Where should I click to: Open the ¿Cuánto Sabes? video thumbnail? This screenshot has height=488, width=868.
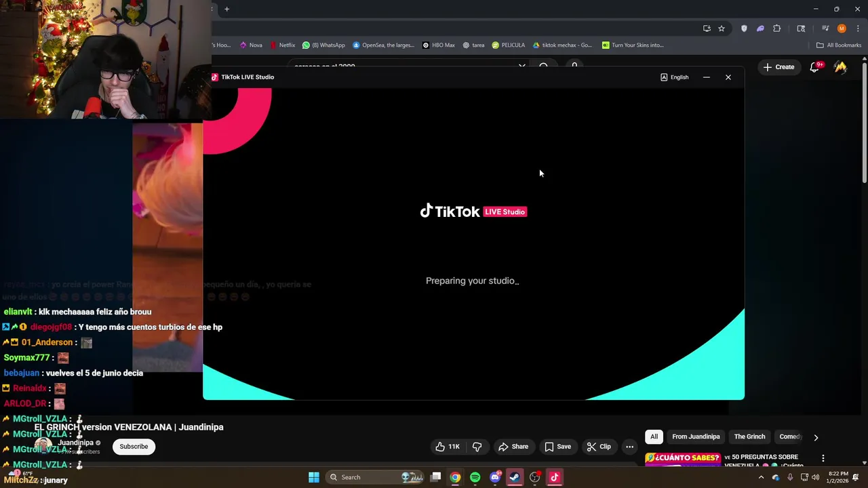(683, 459)
